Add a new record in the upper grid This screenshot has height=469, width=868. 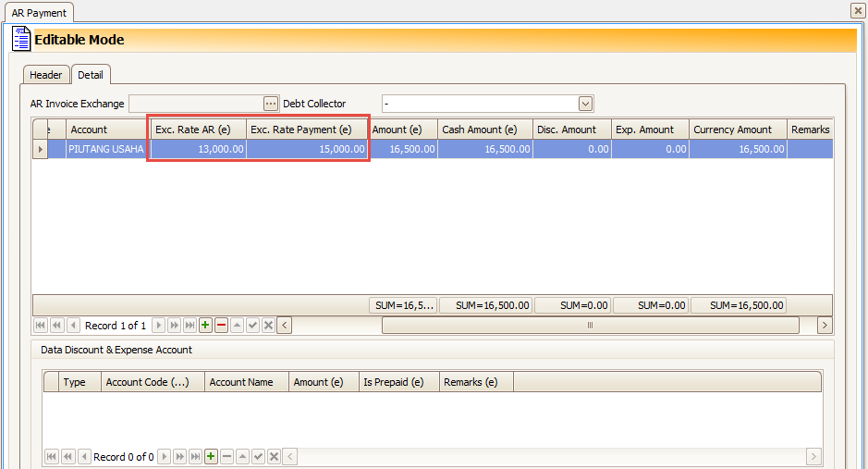(205, 325)
